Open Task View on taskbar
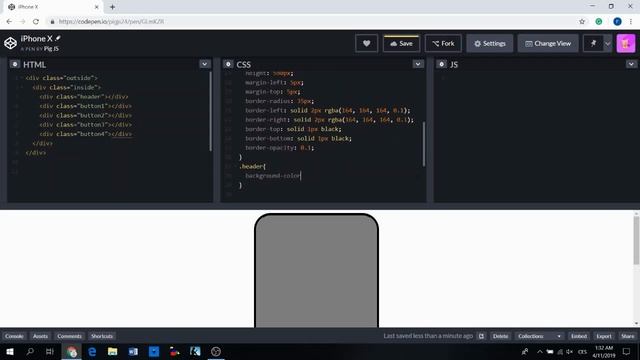The width and height of the screenshot is (640, 360). click(50, 351)
